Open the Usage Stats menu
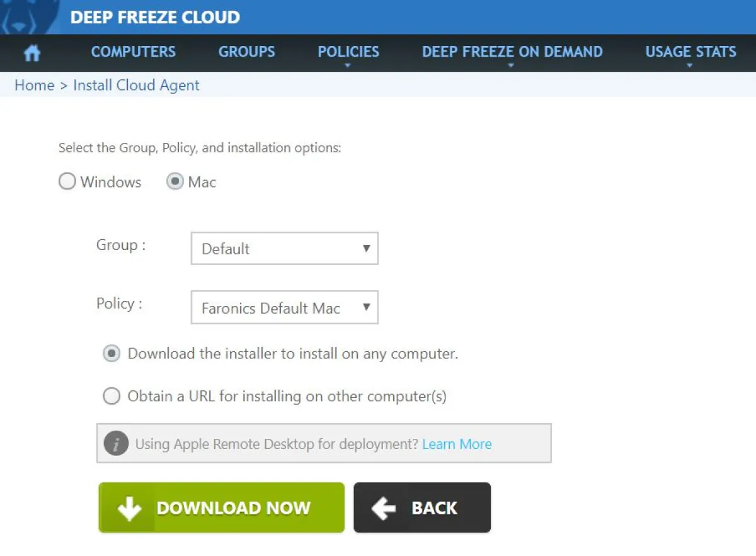The width and height of the screenshot is (756, 556). 690,52
